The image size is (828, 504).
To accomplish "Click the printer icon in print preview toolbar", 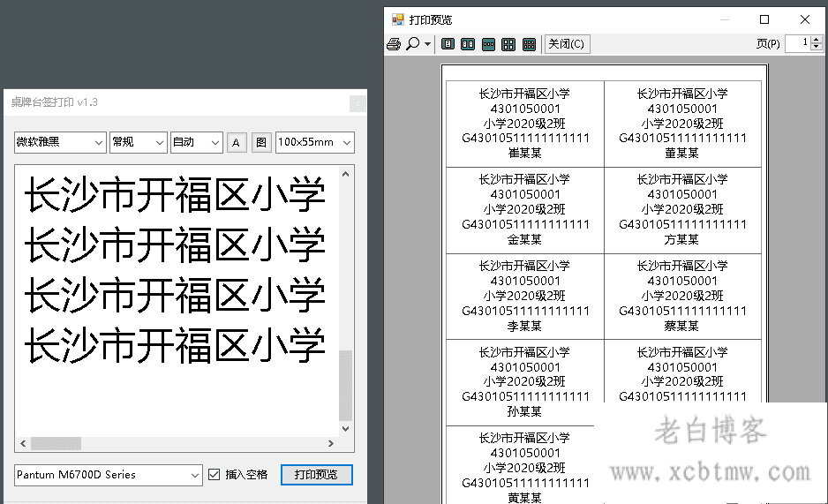I will pyautogui.click(x=394, y=44).
